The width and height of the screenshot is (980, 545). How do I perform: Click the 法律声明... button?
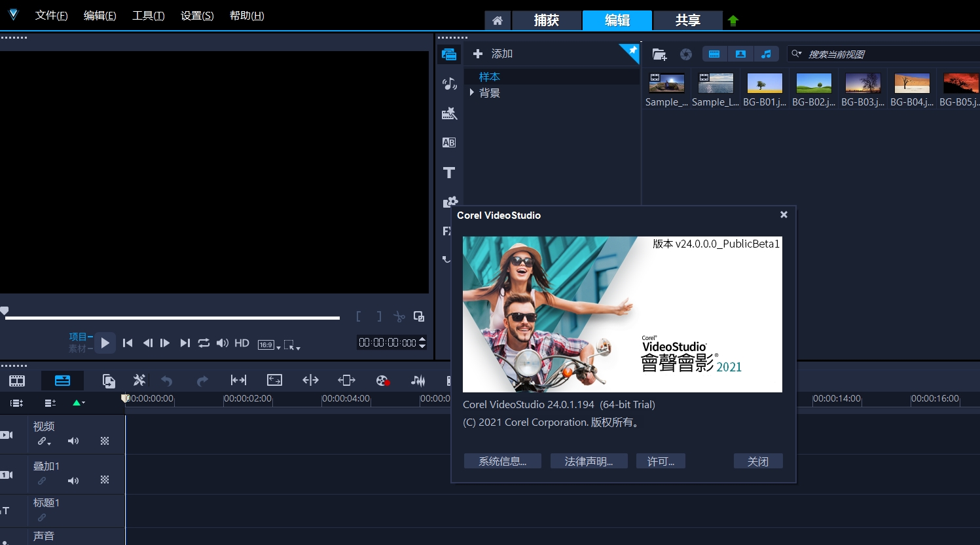(x=589, y=461)
